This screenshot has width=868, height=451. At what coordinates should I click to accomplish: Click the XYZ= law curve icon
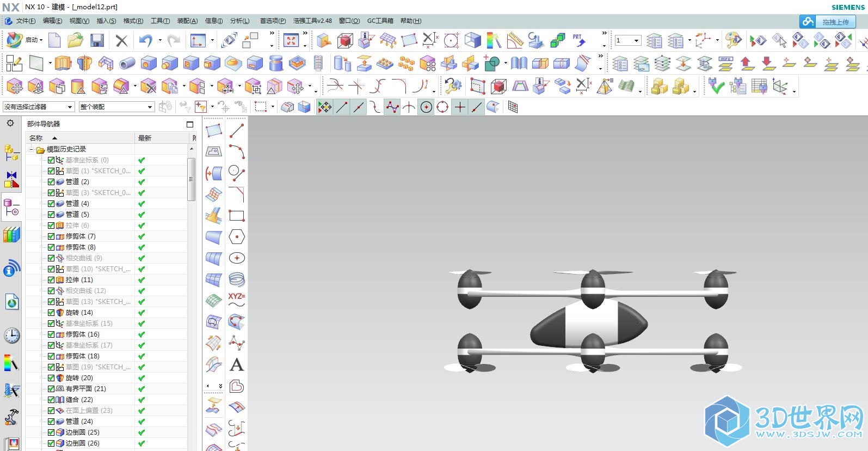[x=236, y=300]
